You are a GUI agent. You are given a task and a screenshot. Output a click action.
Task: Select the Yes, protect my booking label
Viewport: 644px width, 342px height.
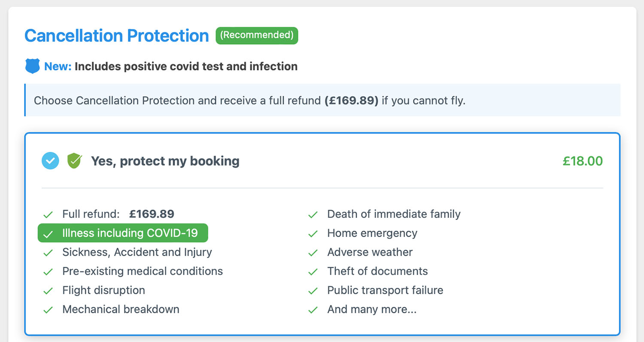165,161
